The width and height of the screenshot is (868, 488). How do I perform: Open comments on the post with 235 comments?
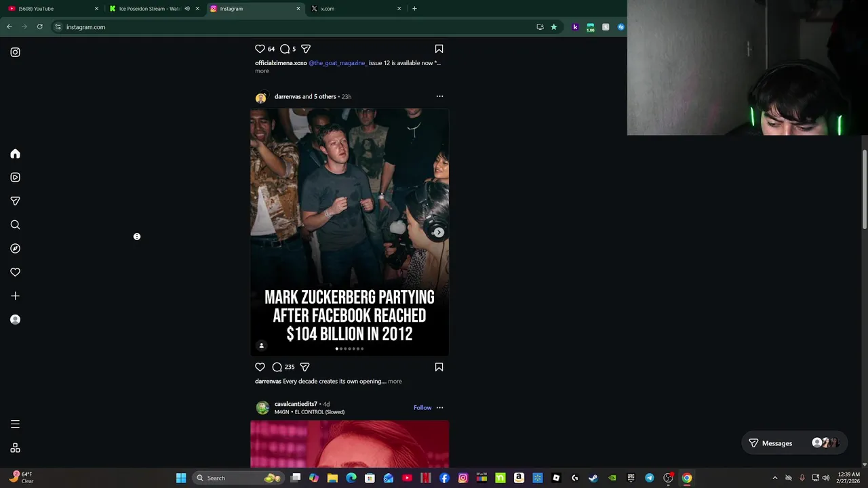point(277,367)
